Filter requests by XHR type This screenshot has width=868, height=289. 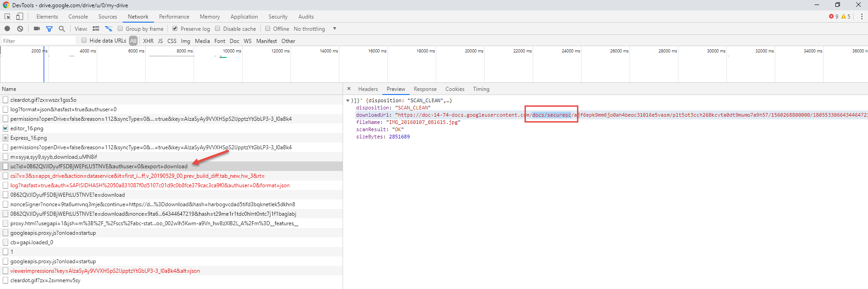click(148, 41)
